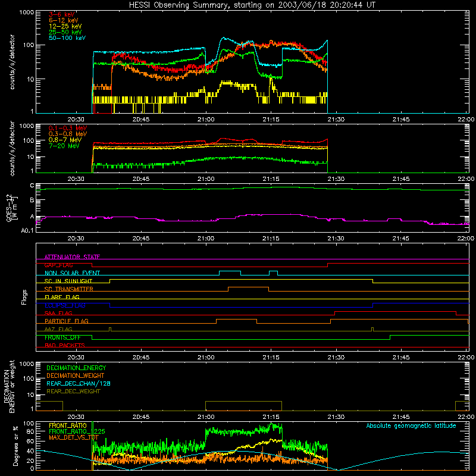
Task: Select the BAD_PACKETS label
Action: click(65, 345)
